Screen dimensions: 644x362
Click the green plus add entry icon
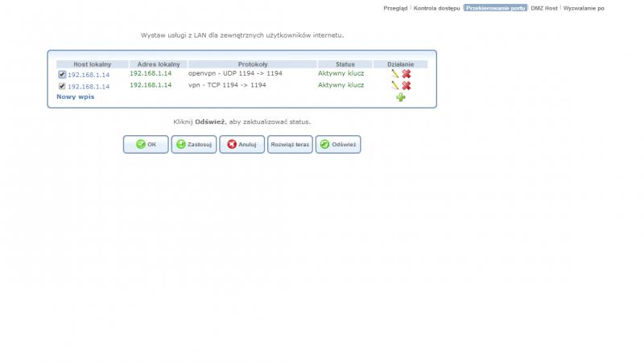coord(400,97)
